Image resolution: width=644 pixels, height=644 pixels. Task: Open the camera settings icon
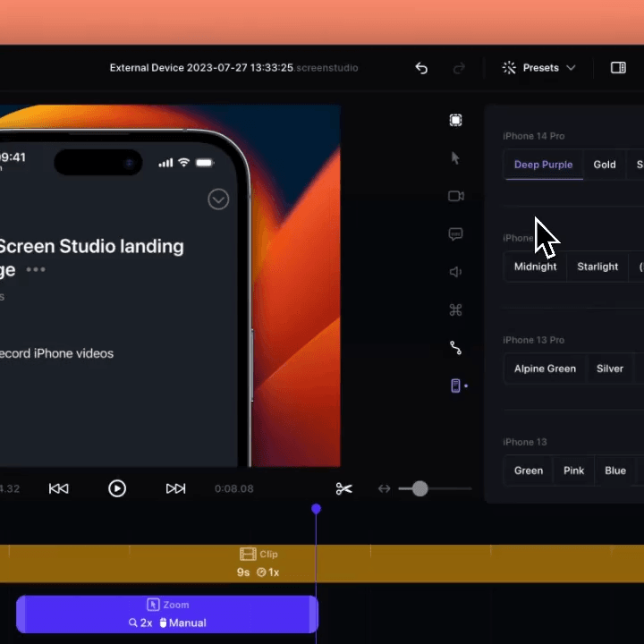pyautogui.click(x=455, y=196)
